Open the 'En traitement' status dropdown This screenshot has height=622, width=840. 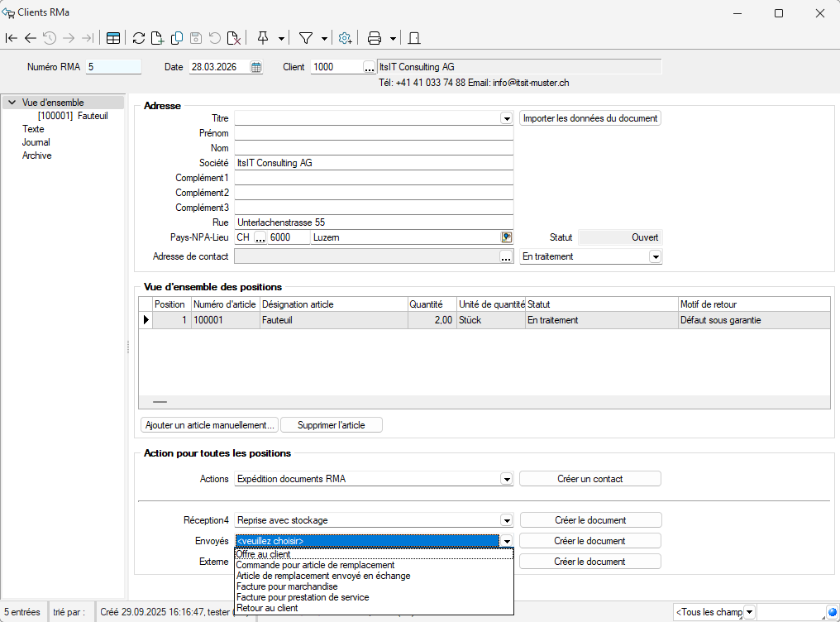[655, 257]
